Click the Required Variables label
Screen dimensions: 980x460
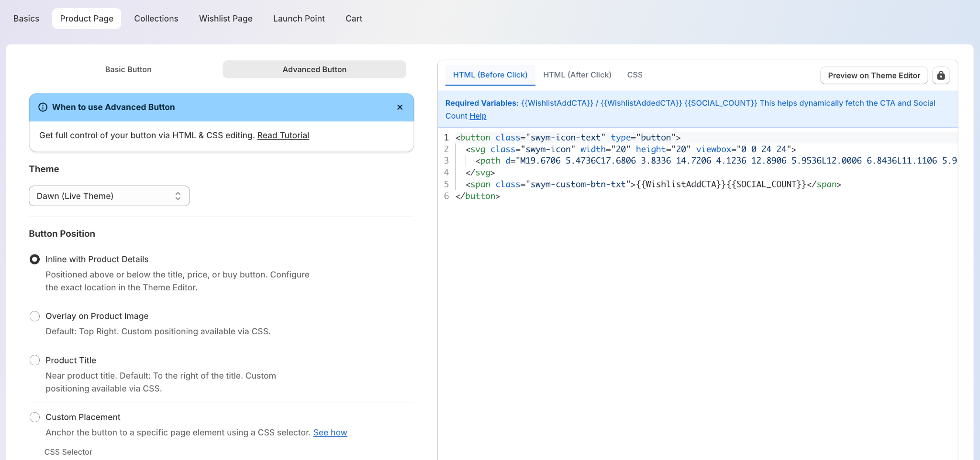coord(482,103)
